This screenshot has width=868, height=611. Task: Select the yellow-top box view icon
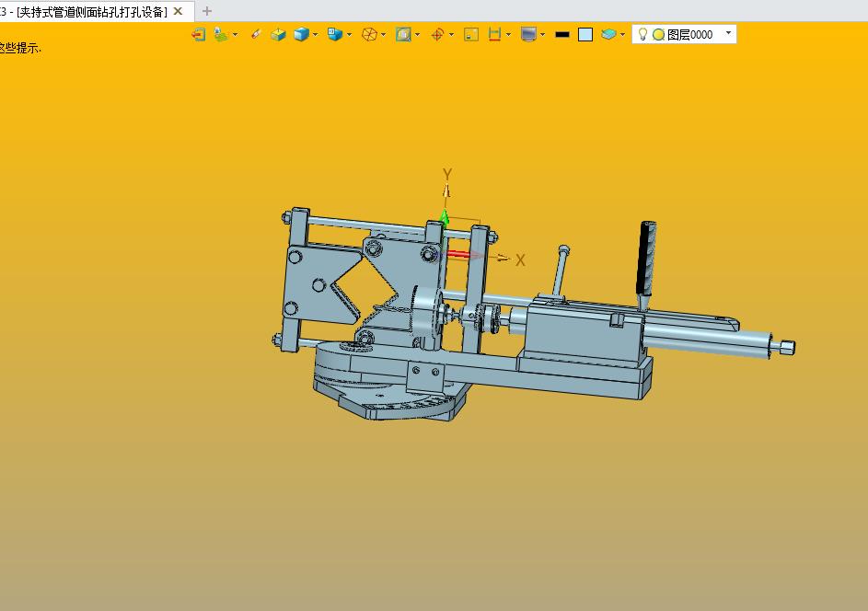coord(278,35)
